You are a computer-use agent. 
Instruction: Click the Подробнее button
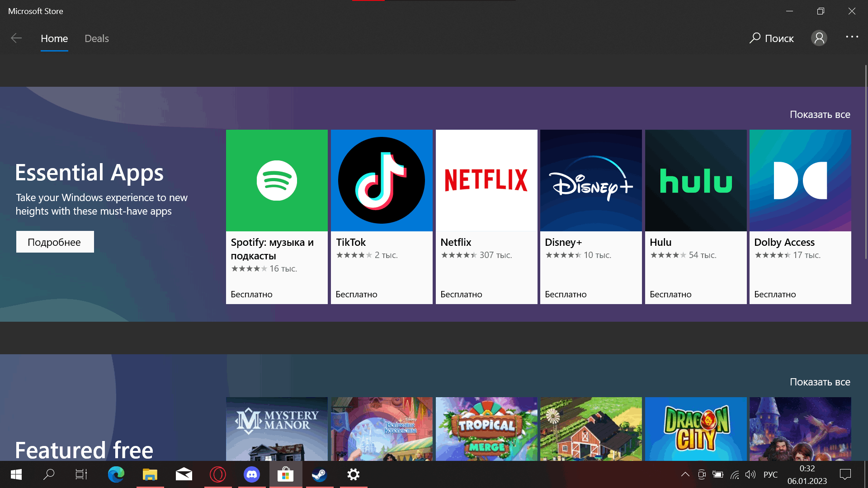coord(55,242)
